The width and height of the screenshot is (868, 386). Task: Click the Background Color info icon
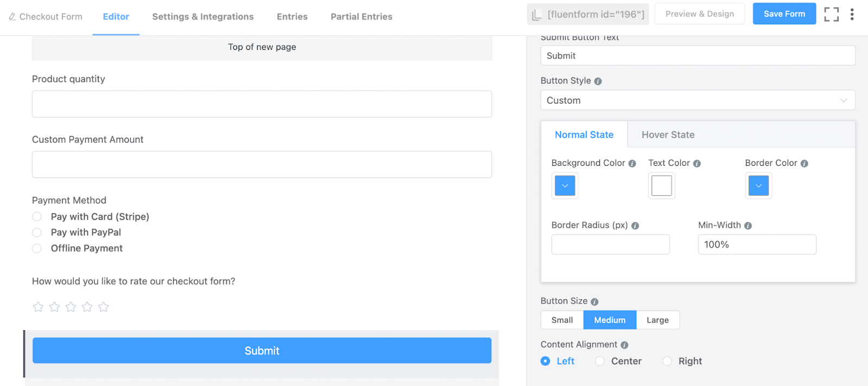point(632,164)
